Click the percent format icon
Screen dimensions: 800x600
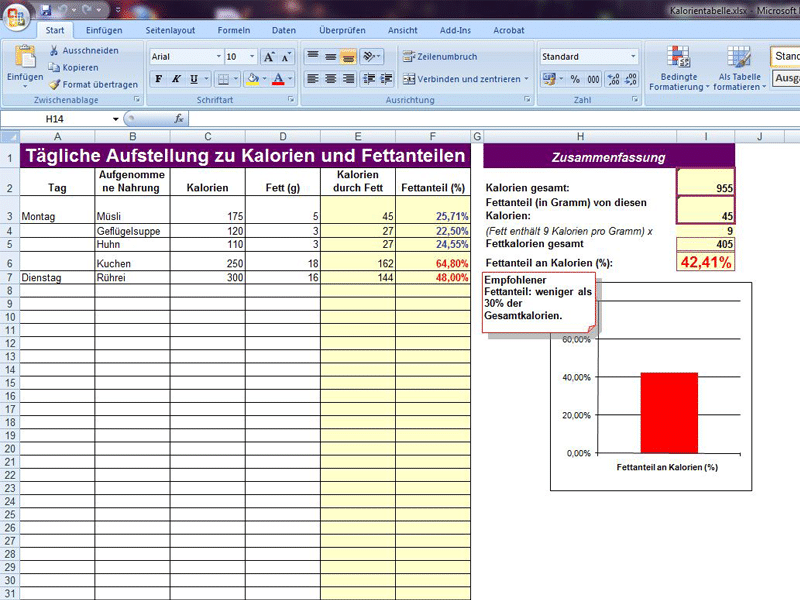coord(575,79)
